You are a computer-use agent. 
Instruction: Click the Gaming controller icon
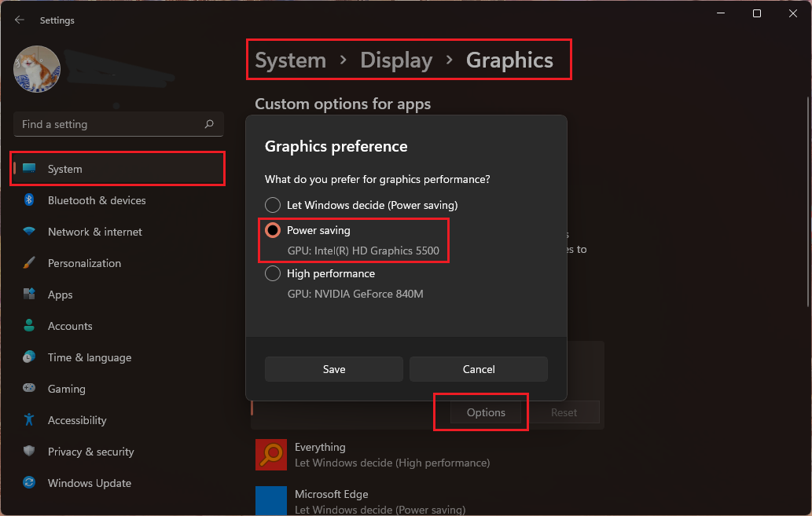[29, 389]
